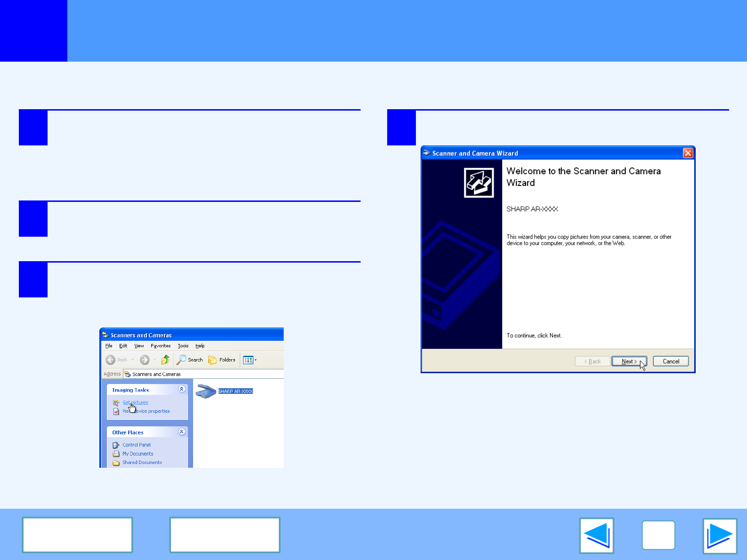
Task: Open the File menu
Action: 109,346
